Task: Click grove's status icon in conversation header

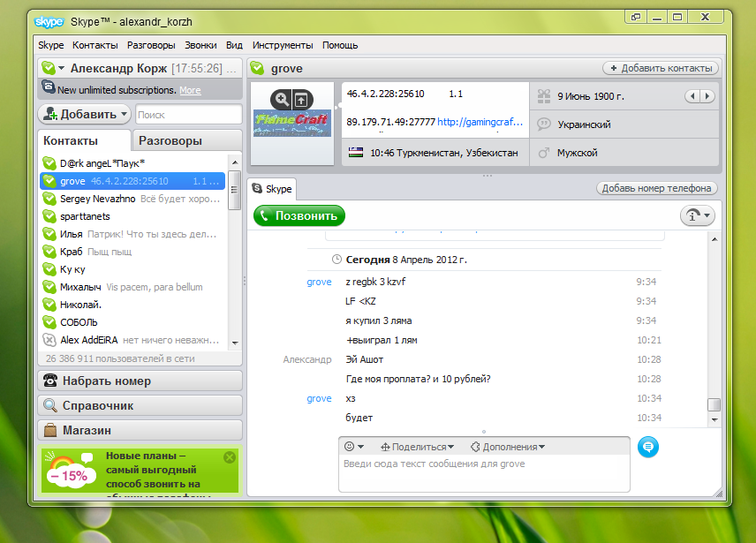Action: [x=258, y=68]
